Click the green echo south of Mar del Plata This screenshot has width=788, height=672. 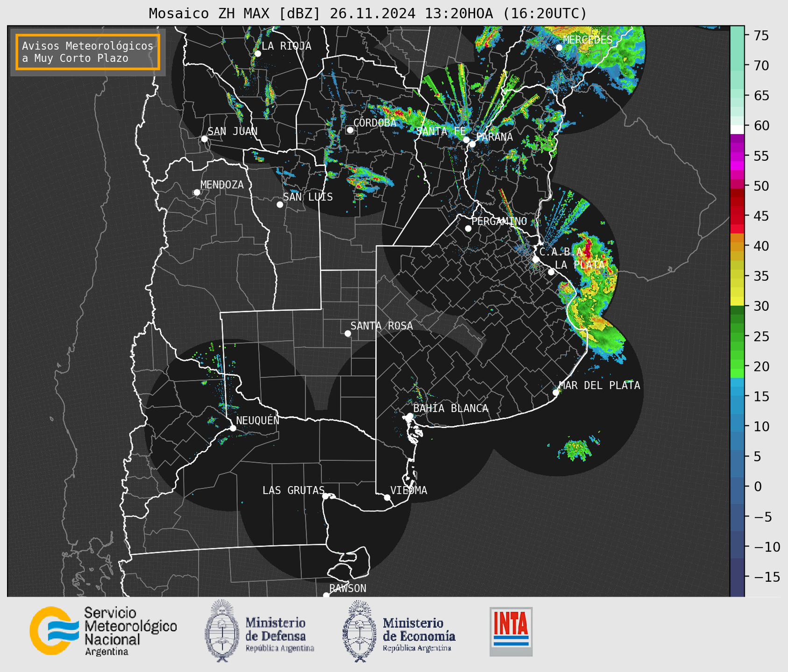(576, 450)
